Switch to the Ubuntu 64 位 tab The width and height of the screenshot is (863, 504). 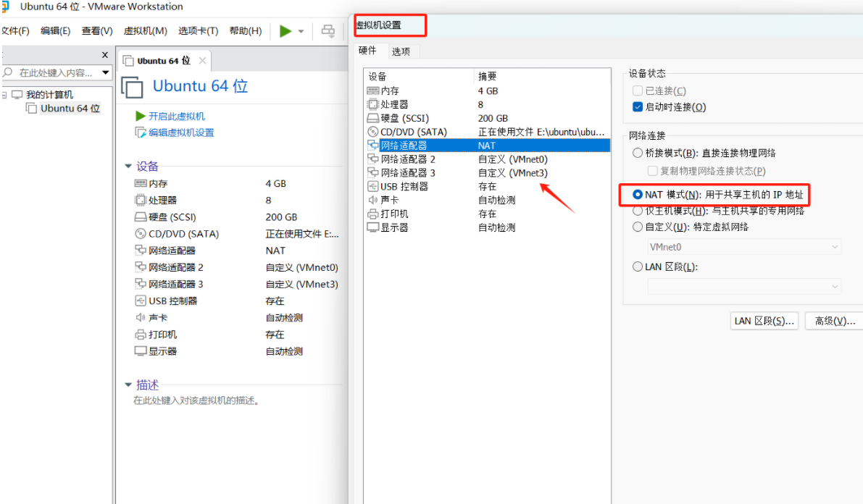(163, 61)
